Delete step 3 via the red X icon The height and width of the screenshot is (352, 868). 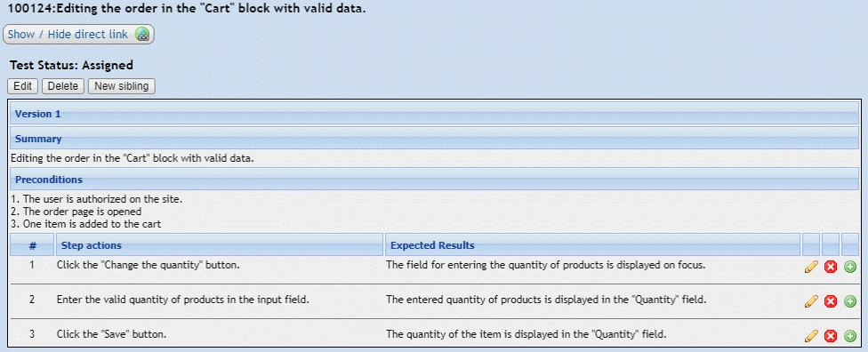831,335
